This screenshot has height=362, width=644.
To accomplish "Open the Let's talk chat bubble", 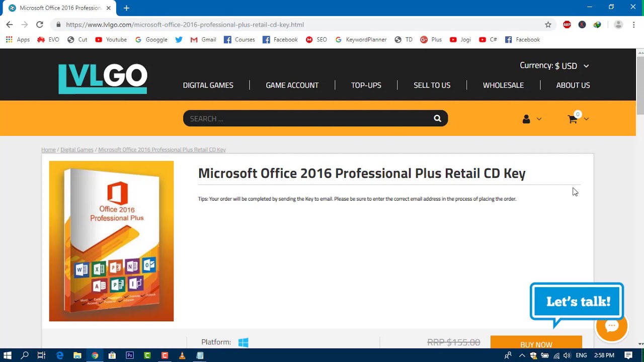I will point(577,302).
